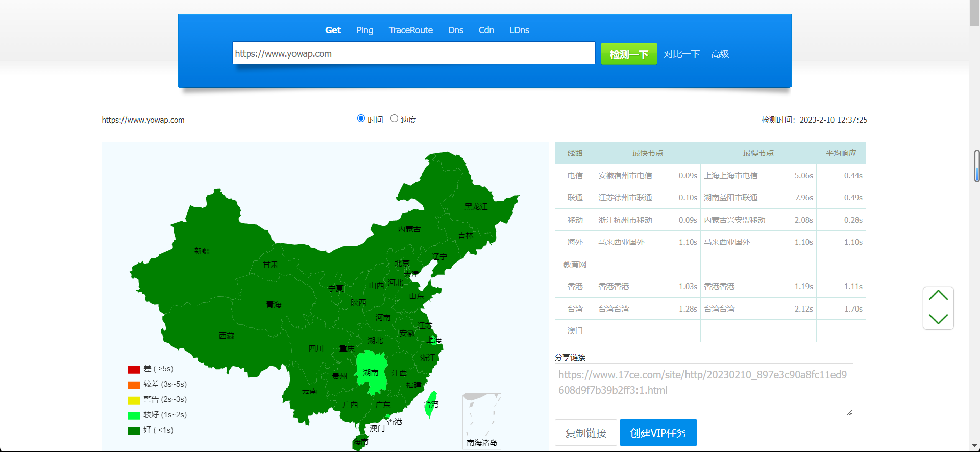Click the 对比一下 link
980x452 pixels.
(681, 54)
